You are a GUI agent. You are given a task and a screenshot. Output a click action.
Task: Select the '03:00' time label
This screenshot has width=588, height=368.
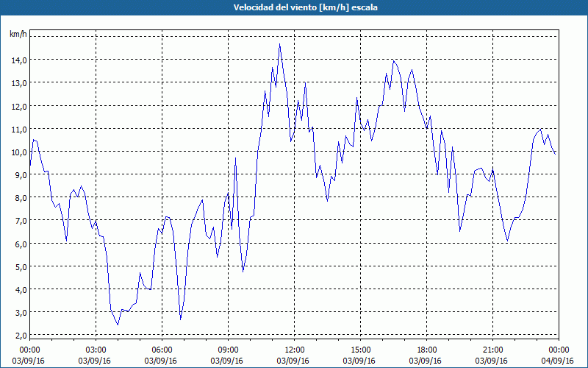point(96,350)
